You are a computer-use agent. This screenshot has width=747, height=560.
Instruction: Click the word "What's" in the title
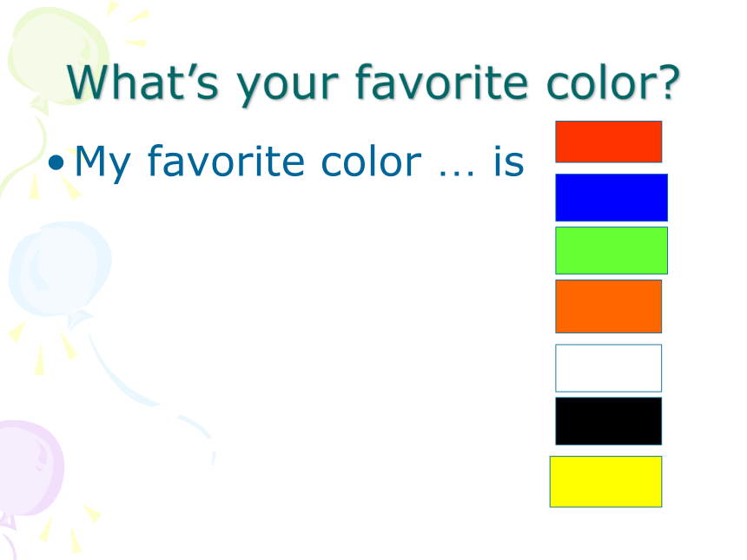coord(142,82)
